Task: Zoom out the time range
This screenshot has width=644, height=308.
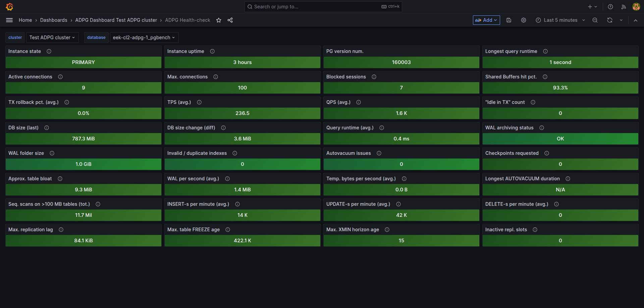Action: click(595, 20)
